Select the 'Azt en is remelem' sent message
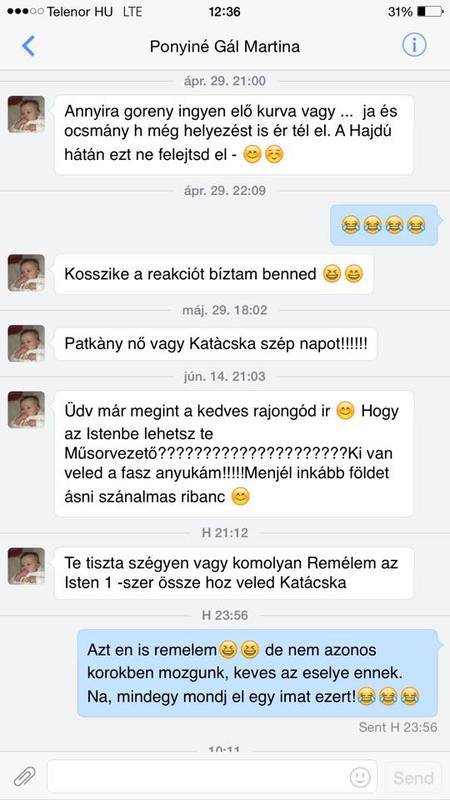The width and height of the screenshot is (450, 800). (258, 673)
